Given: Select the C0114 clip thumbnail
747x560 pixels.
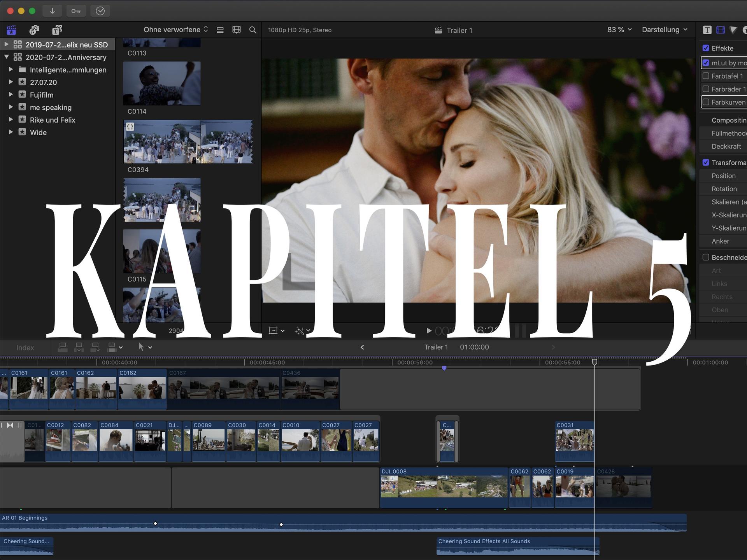Looking at the screenshot, I should click(x=162, y=83).
